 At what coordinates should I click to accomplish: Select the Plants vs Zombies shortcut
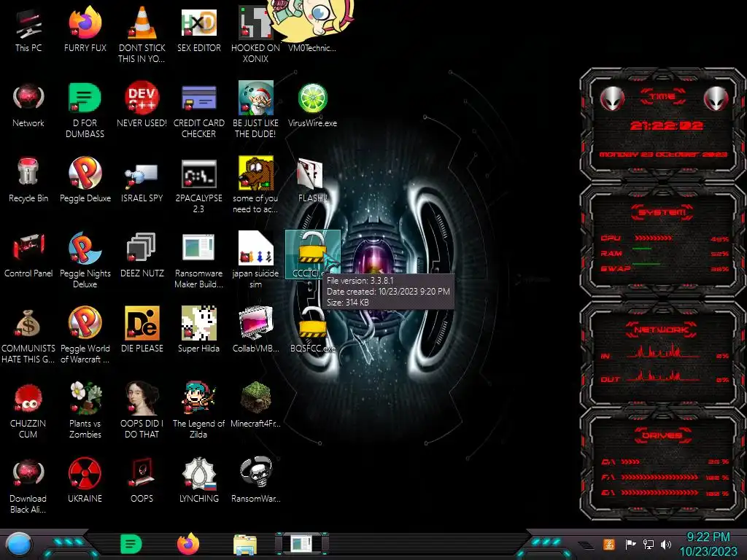pyautogui.click(x=85, y=411)
